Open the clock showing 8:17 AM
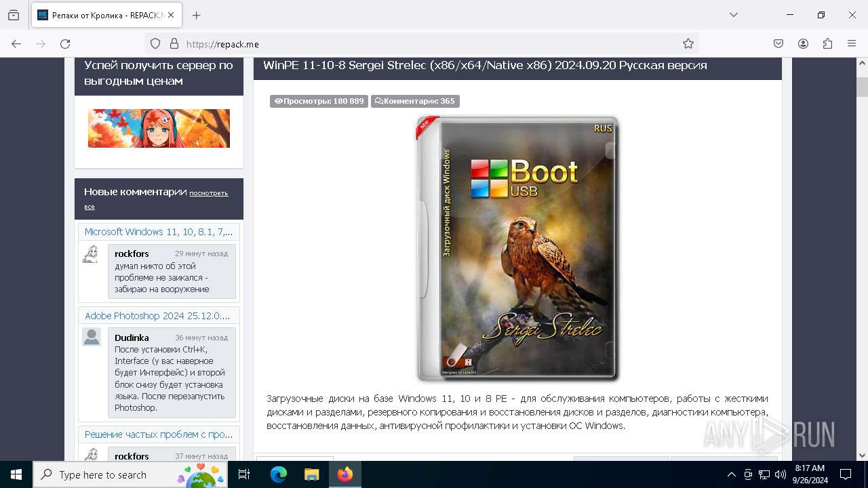Image resolution: width=868 pixels, height=488 pixels. 810,474
